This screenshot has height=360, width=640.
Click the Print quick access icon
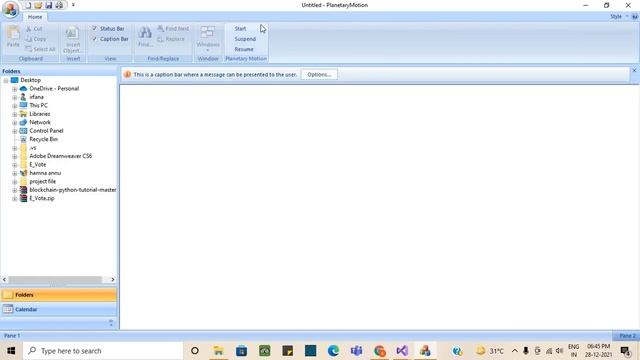tap(59, 5)
